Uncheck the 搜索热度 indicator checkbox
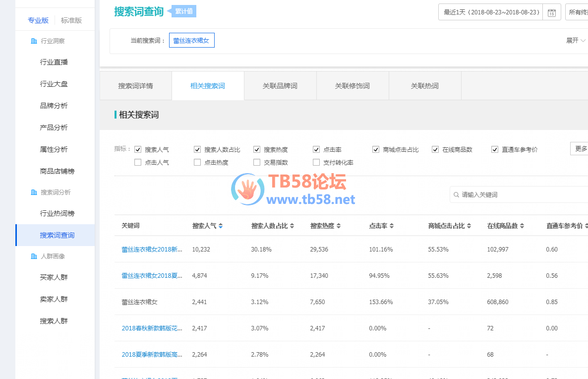 [x=257, y=149]
